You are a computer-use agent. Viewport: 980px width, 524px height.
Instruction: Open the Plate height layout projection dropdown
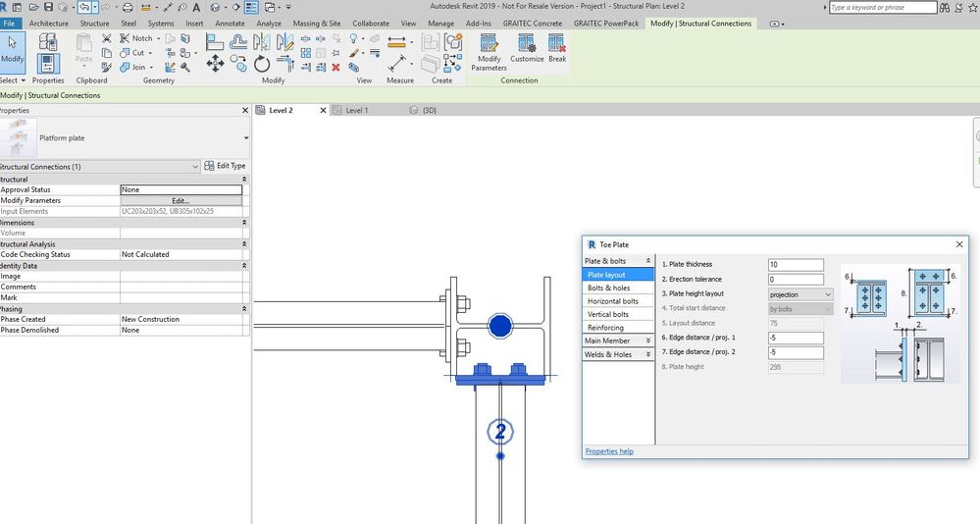[x=800, y=294]
